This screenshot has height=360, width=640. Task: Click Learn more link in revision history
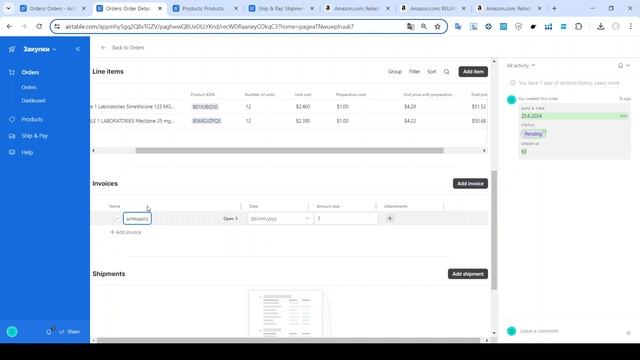607,83
